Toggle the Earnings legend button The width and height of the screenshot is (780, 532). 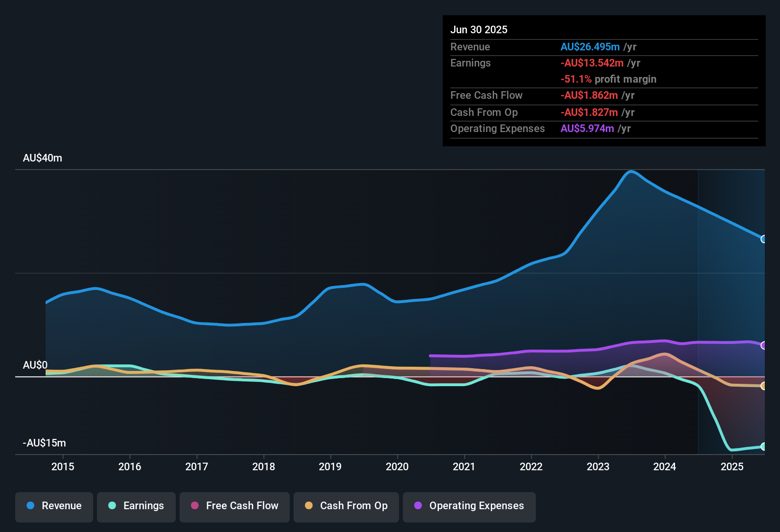click(x=136, y=506)
